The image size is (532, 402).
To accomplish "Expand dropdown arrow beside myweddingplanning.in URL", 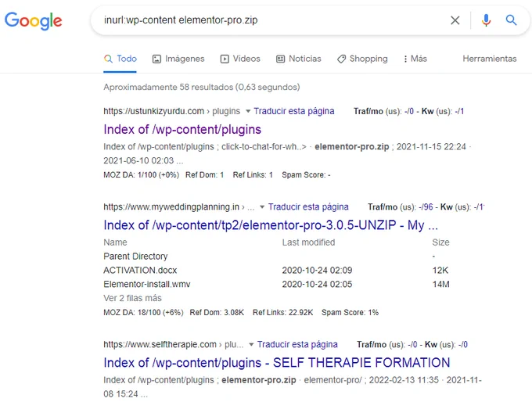I will pyautogui.click(x=262, y=207).
